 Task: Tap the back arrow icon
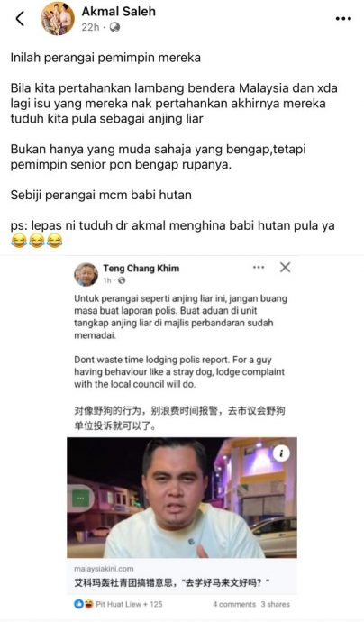pyautogui.click(x=20, y=18)
